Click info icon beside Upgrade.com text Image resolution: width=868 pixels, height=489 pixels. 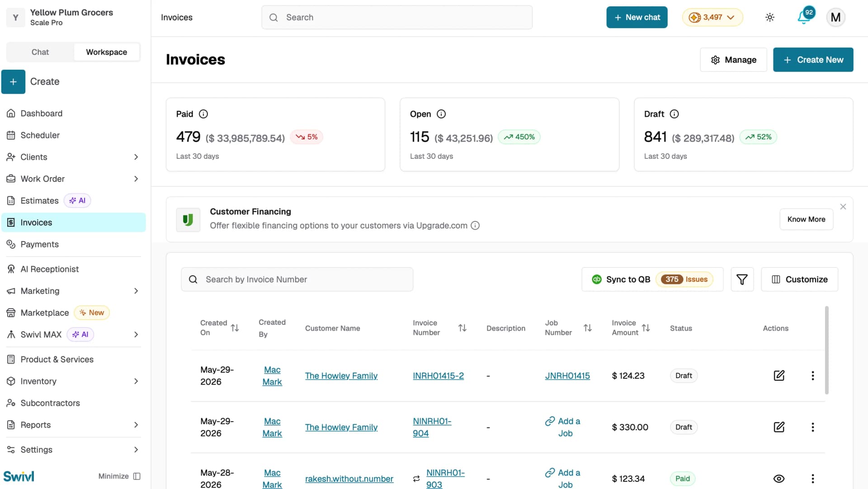(475, 226)
